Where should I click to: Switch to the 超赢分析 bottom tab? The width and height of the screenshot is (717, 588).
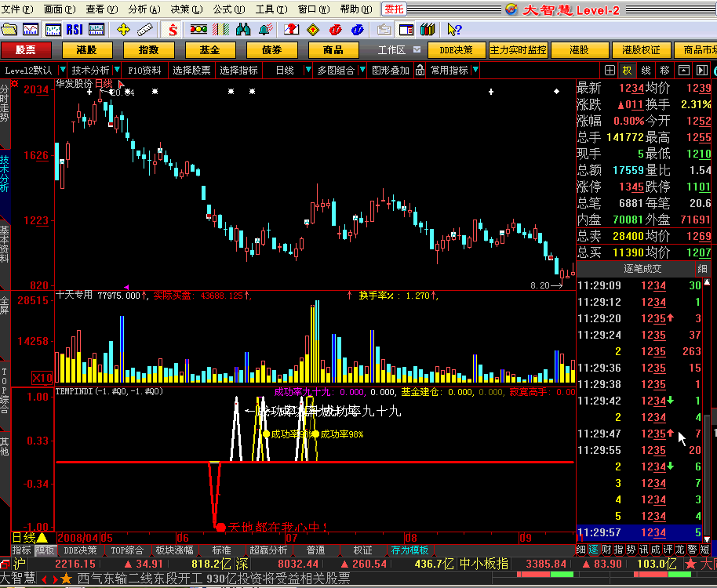coord(268,550)
